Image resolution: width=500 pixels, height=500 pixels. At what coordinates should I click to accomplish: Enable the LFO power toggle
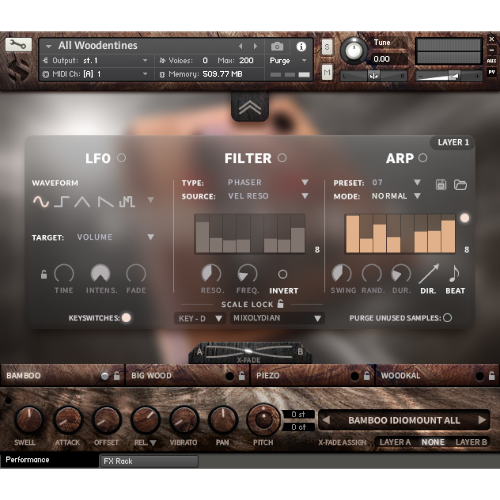point(122,158)
